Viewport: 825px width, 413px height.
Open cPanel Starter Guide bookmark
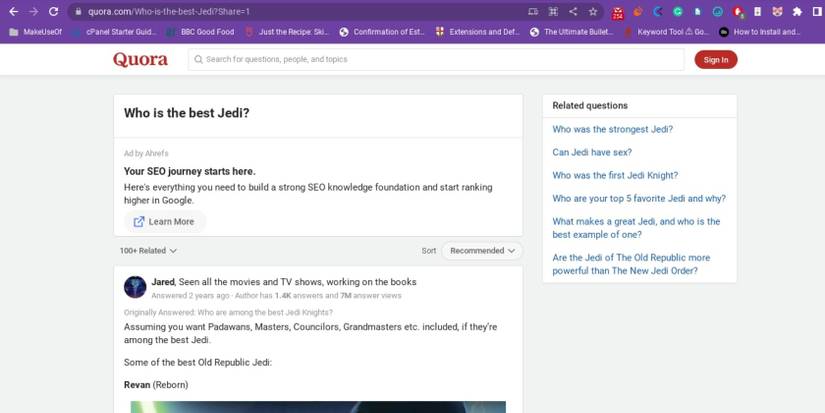(x=115, y=32)
